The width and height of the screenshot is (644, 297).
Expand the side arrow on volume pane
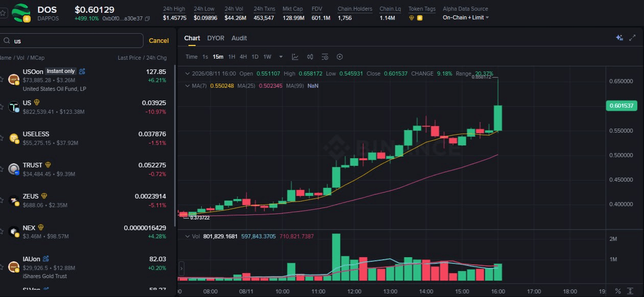(181, 269)
